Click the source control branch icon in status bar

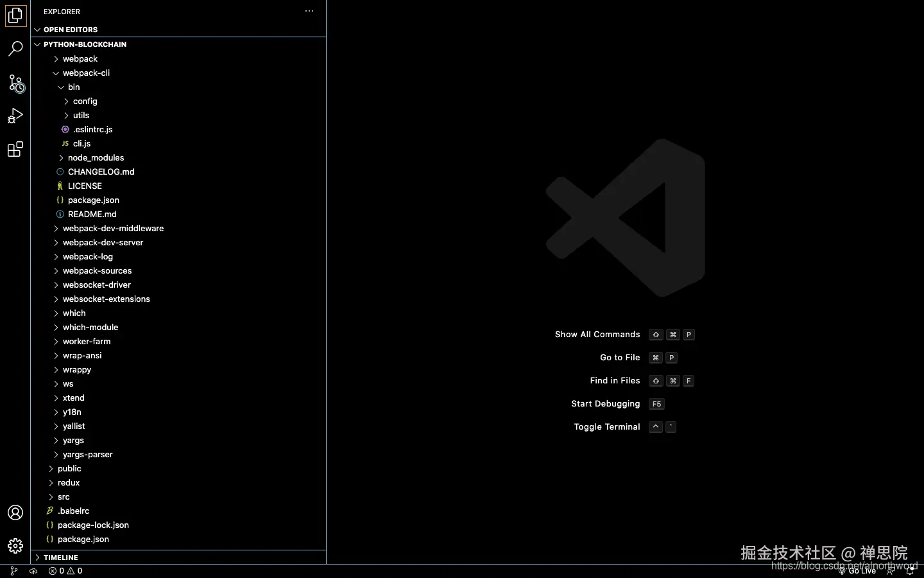pyautogui.click(x=13, y=571)
